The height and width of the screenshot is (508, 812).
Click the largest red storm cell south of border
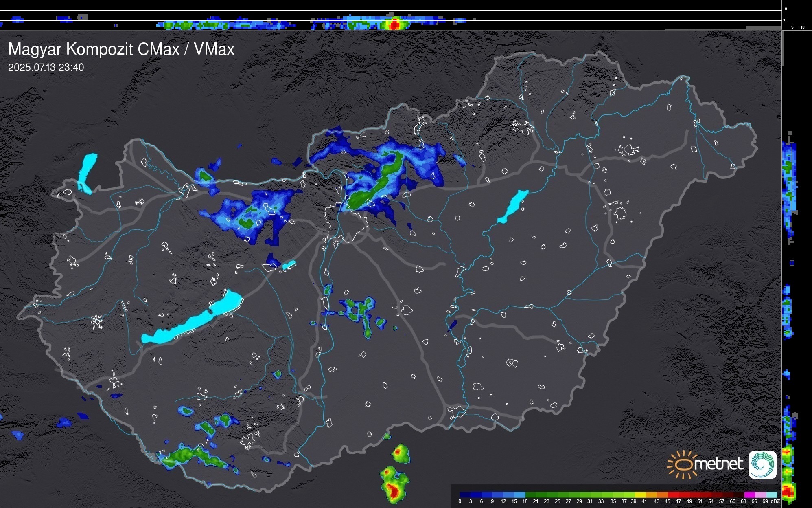tap(393, 490)
